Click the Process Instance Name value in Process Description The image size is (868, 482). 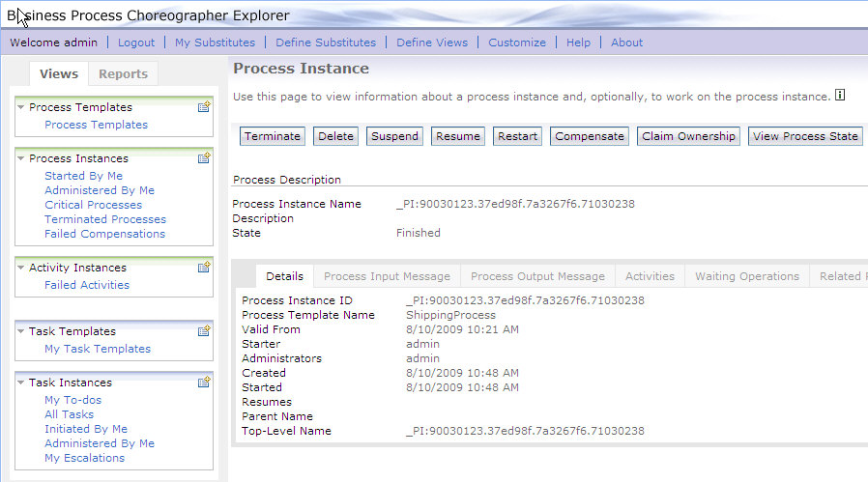coord(515,204)
